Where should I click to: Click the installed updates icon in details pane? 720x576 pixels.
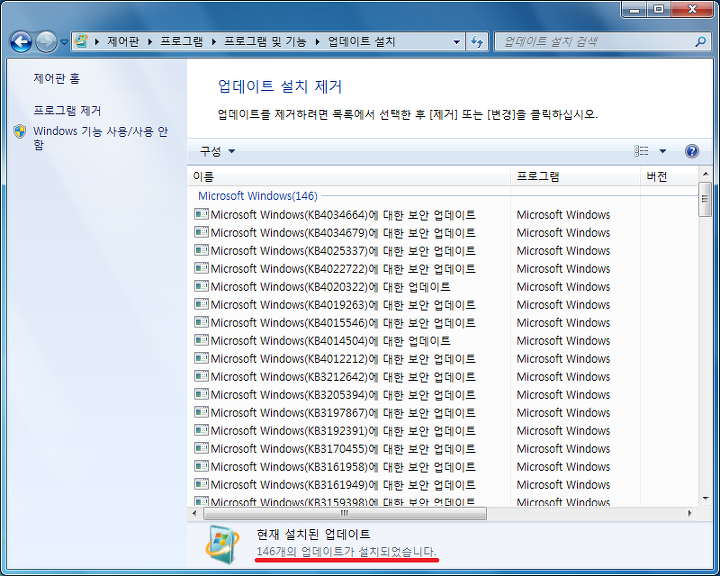pos(222,544)
